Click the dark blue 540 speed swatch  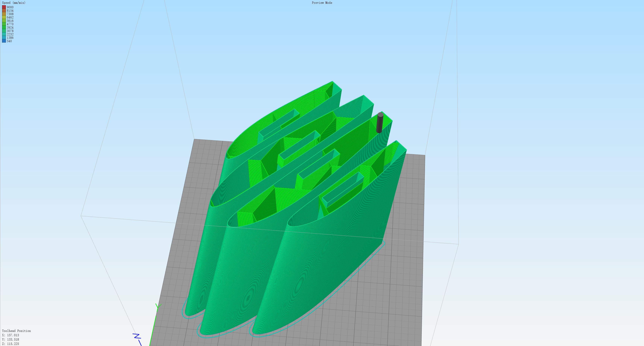(x=4, y=41)
